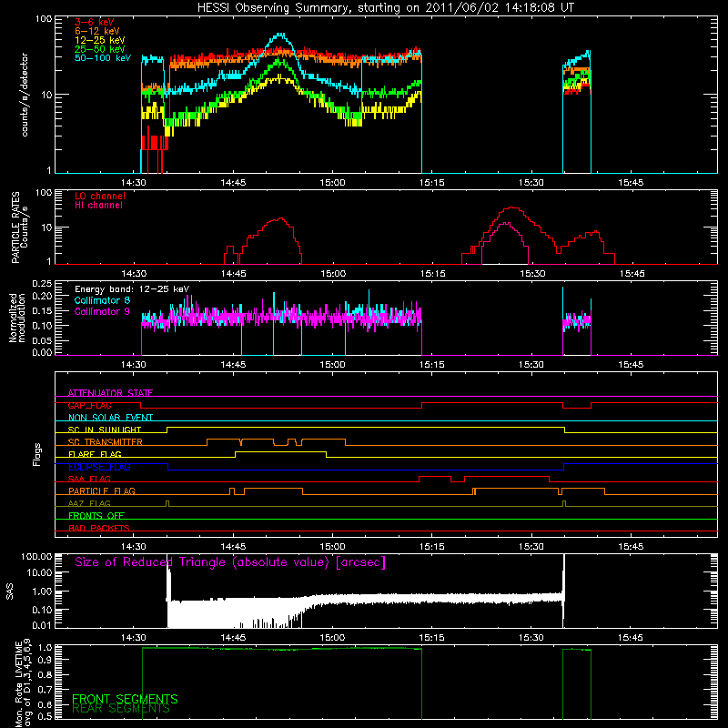This screenshot has height=728, width=728.
Task: Select the Collimator 9 legend label
Action: click(102, 311)
